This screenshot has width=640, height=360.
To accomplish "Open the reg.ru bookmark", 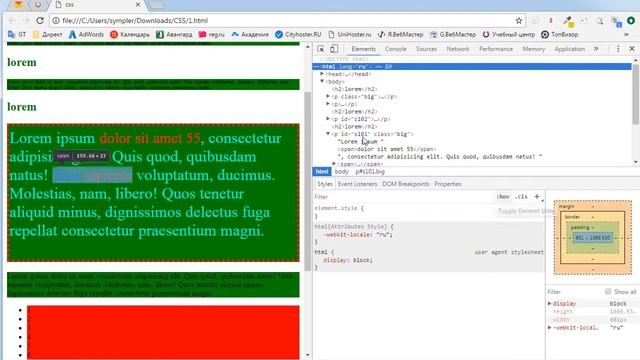I will tap(211, 35).
